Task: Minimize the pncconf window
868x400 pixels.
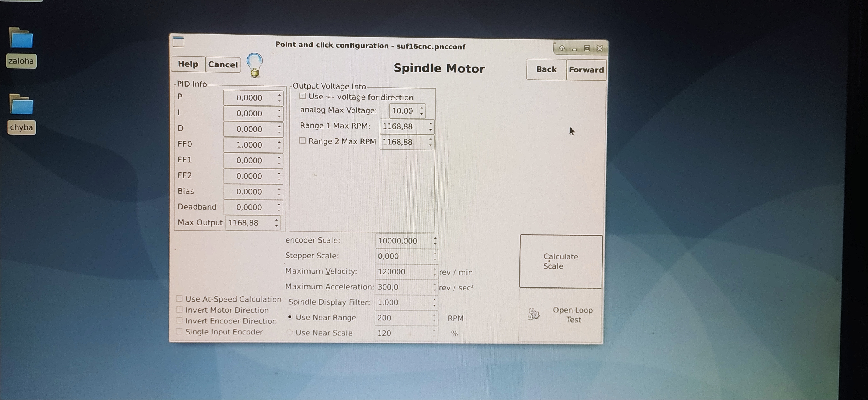Action: point(575,49)
